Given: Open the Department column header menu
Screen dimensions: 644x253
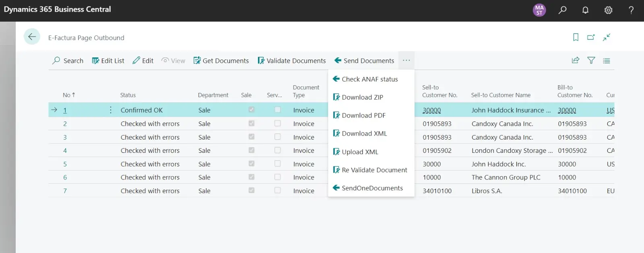Looking at the screenshot, I should [213, 95].
